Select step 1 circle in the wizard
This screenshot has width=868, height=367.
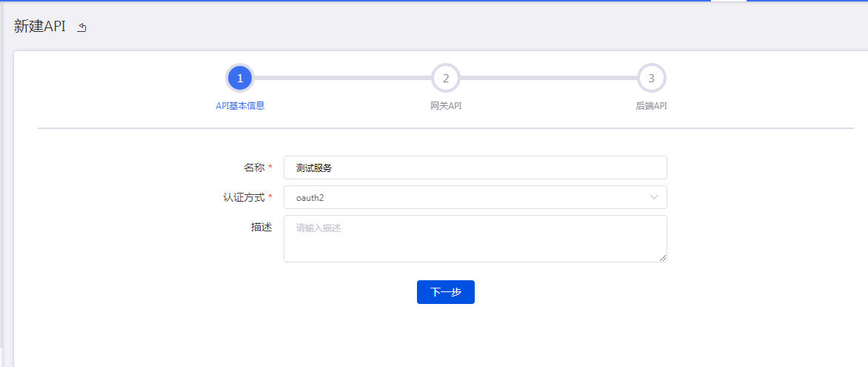[x=240, y=78]
